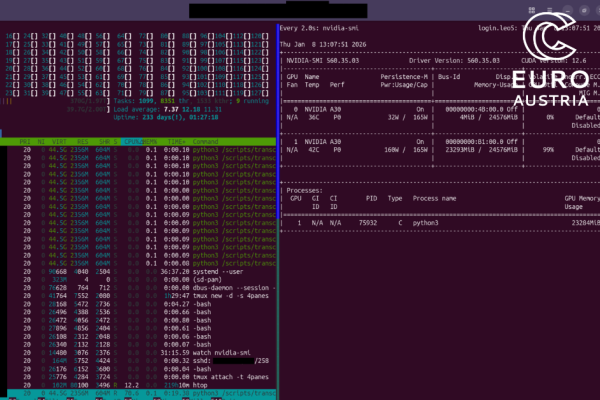Select the -bash row with time 0:00.61
The height and width of the screenshot is (400, 600).
tap(142, 328)
